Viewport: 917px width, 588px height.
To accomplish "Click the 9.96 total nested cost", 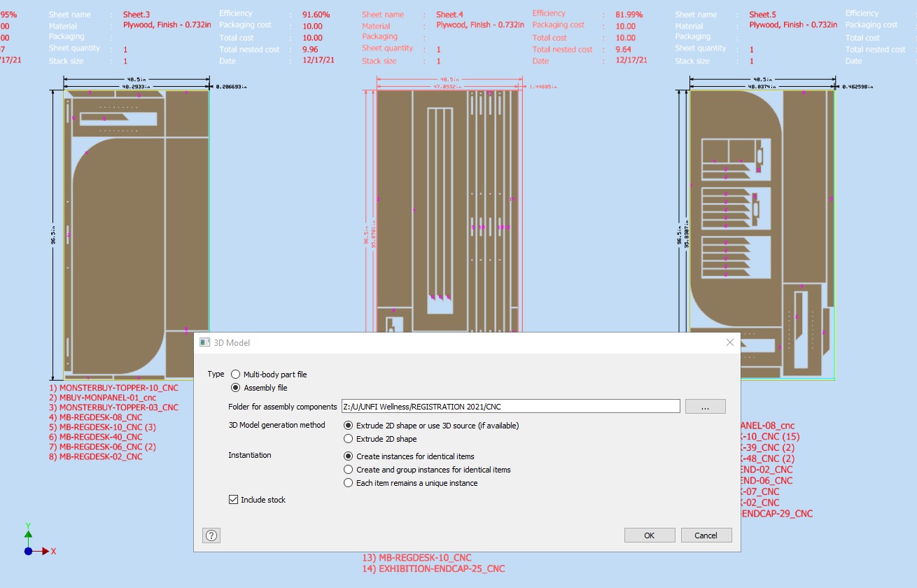I will click(x=310, y=50).
